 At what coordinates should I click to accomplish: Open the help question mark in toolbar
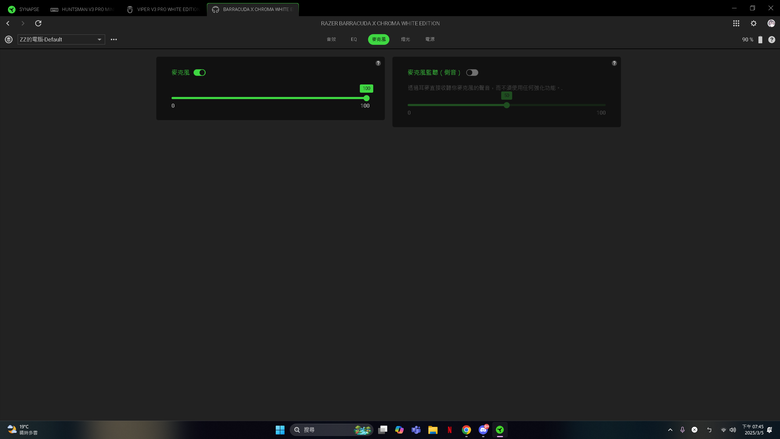(x=772, y=40)
